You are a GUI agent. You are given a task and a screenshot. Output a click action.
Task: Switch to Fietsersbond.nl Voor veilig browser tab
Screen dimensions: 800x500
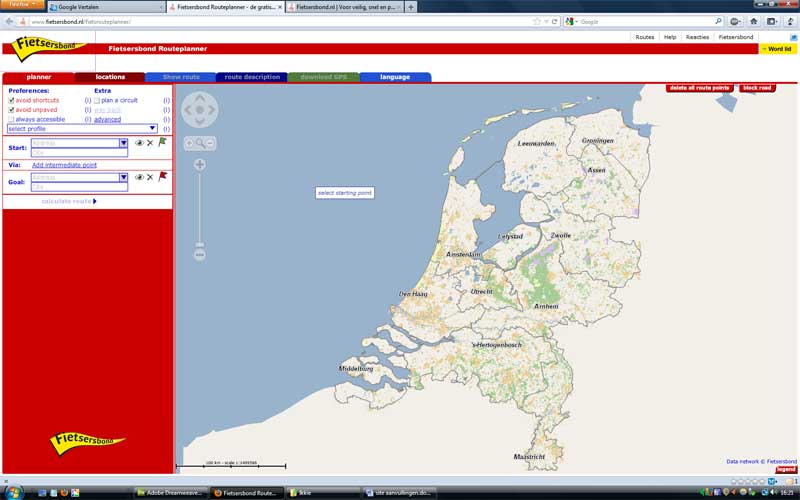[x=345, y=7]
